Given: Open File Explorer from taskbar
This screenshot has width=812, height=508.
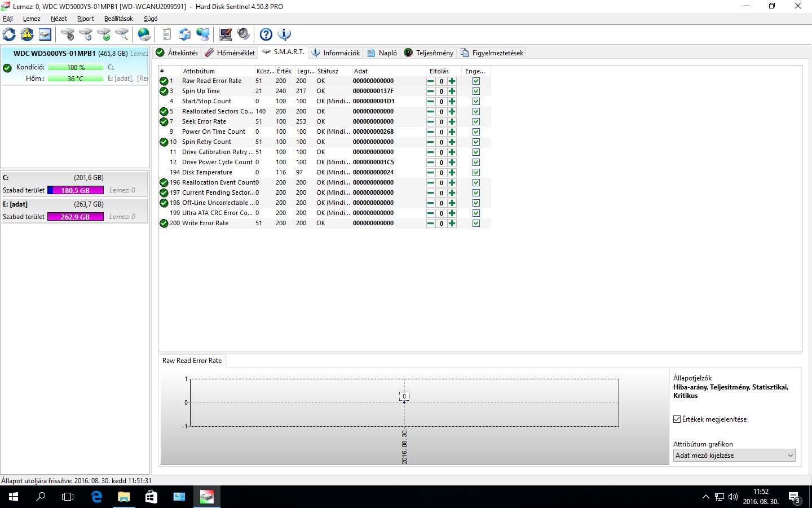Looking at the screenshot, I should point(123,497).
